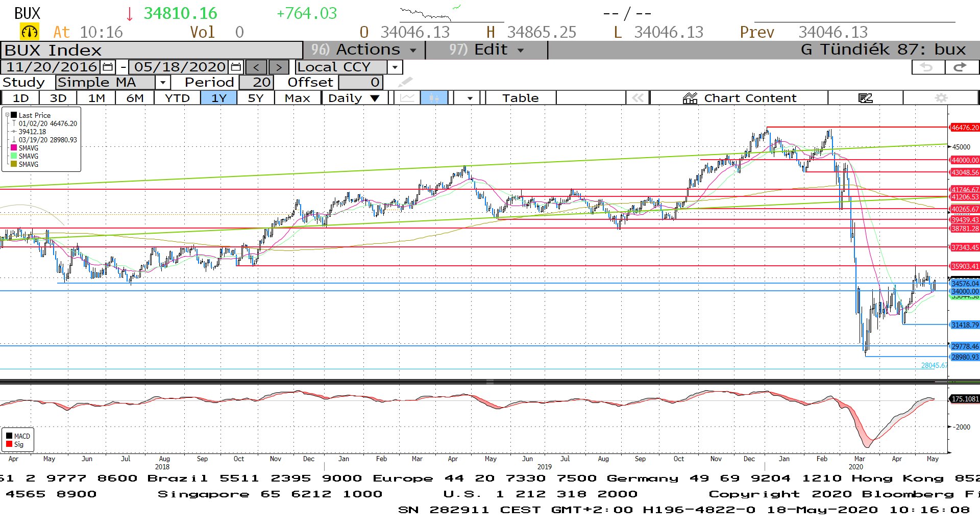Click the Sig legend entry
The height and width of the screenshot is (530, 980).
15,444
